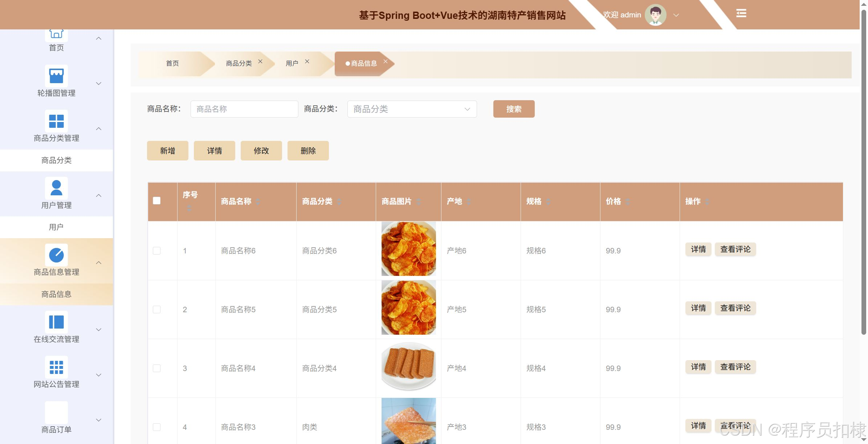Focus the 商品名称 search input field
868x444 pixels.
pos(244,109)
